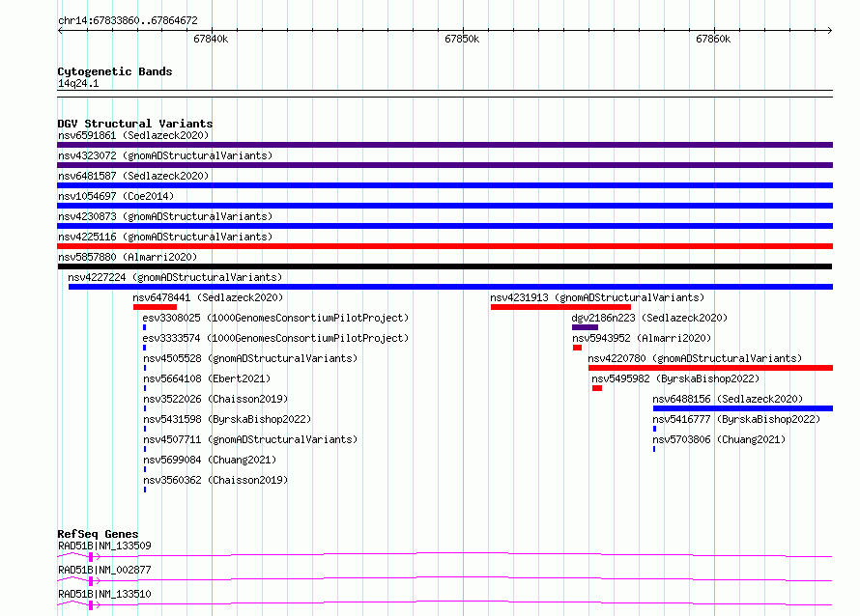This screenshot has width=860, height=616.
Task: Click the right arrow of the ruler
Action: tap(830, 30)
